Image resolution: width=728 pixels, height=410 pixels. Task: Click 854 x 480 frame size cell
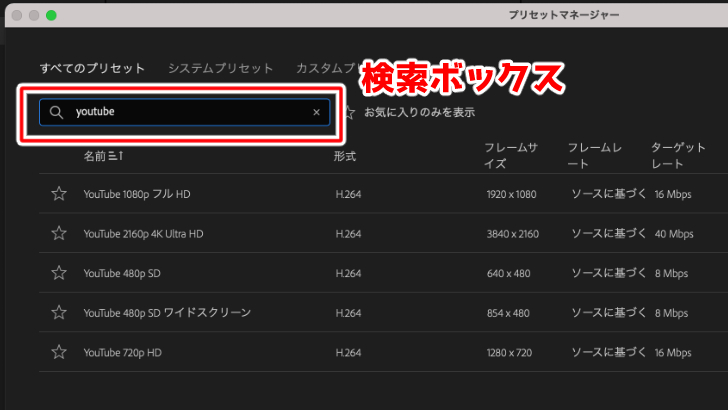(x=508, y=313)
